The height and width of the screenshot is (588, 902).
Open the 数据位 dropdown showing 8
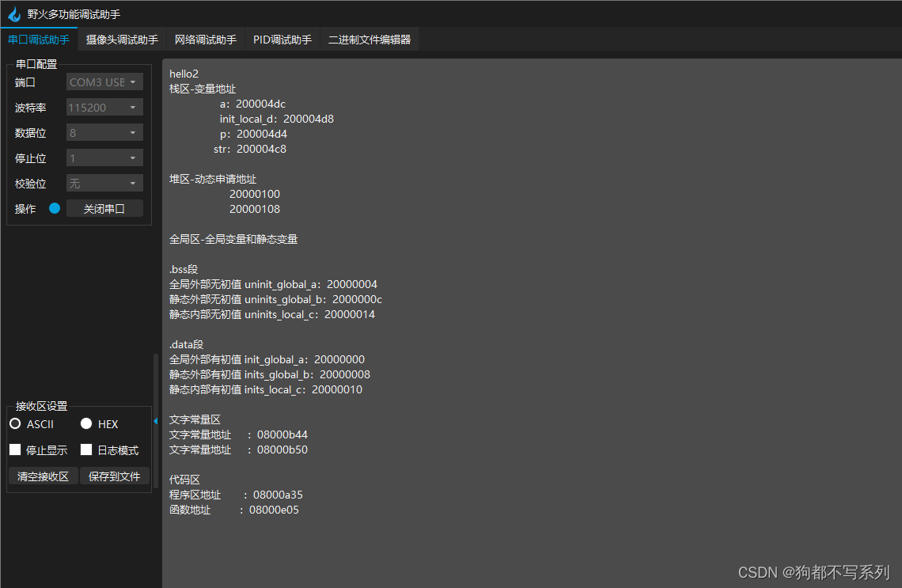[x=104, y=133]
